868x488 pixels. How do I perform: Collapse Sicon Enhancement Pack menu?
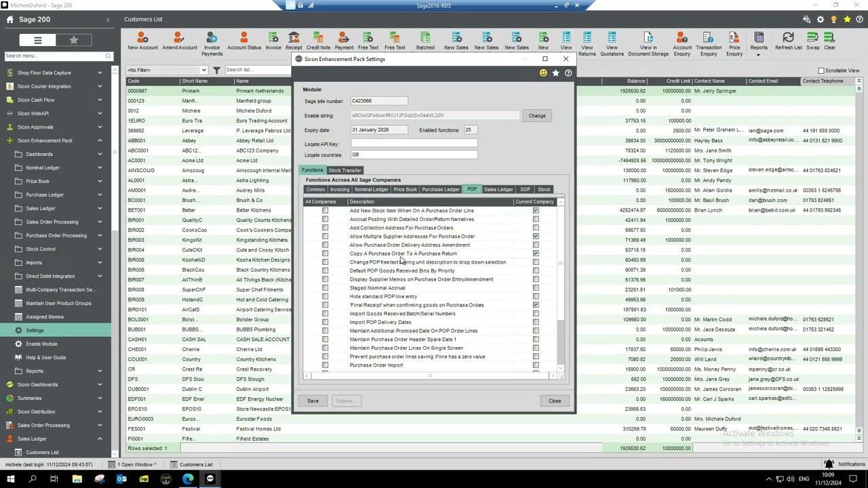coord(100,140)
